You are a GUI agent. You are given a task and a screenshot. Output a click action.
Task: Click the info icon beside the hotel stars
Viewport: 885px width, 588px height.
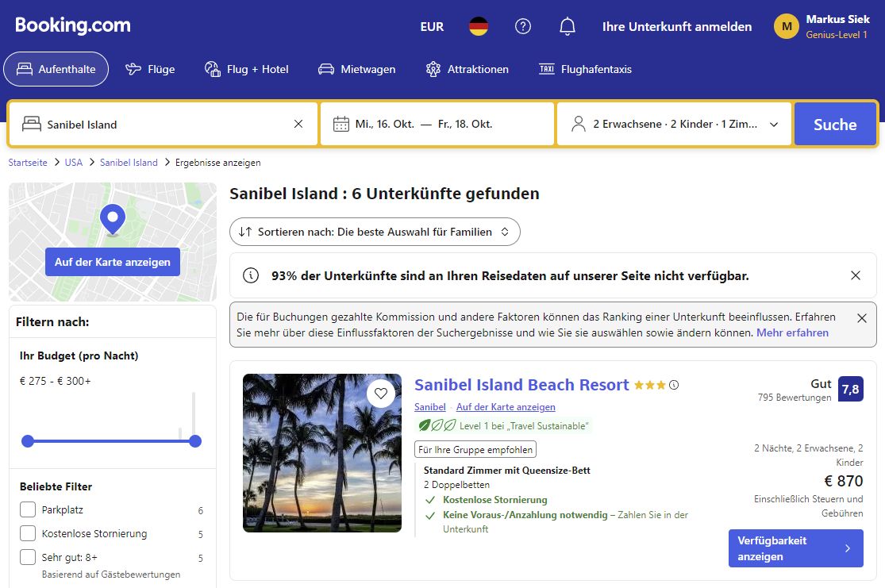[x=674, y=385]
